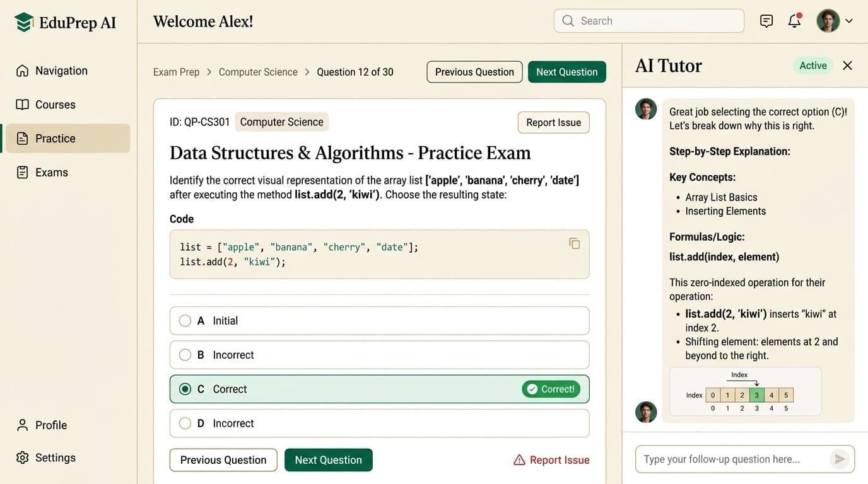Image resolution: width=868 pixels, height=484 pixels.
Task: Click the top Previous Question button
Action: (x=474, y=72)
